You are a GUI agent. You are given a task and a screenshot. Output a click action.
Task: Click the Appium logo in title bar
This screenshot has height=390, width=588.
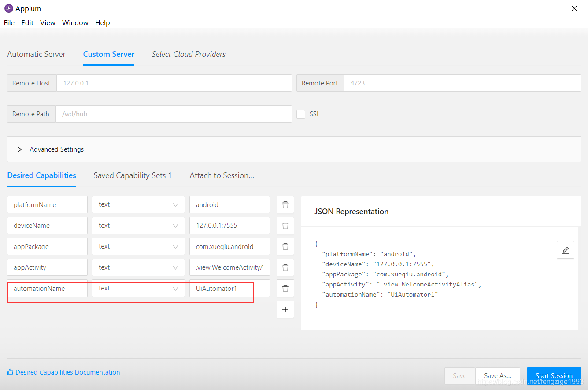8,8
